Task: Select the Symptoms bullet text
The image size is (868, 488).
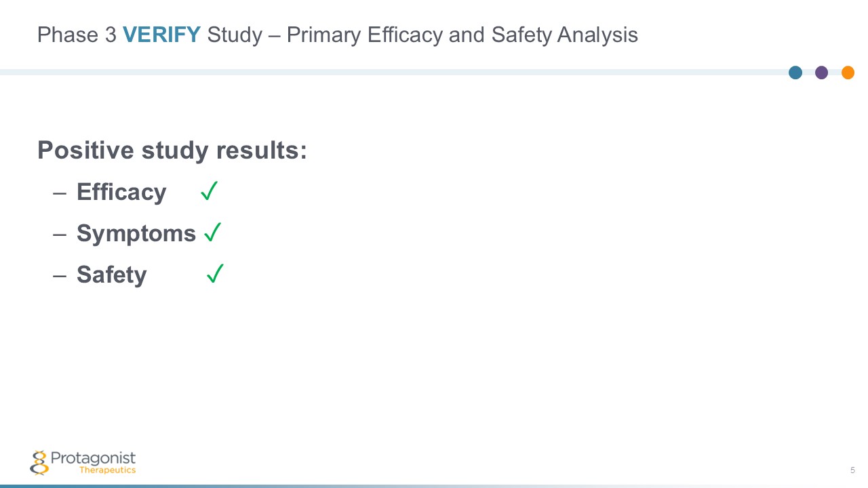Action: [136, 233]
